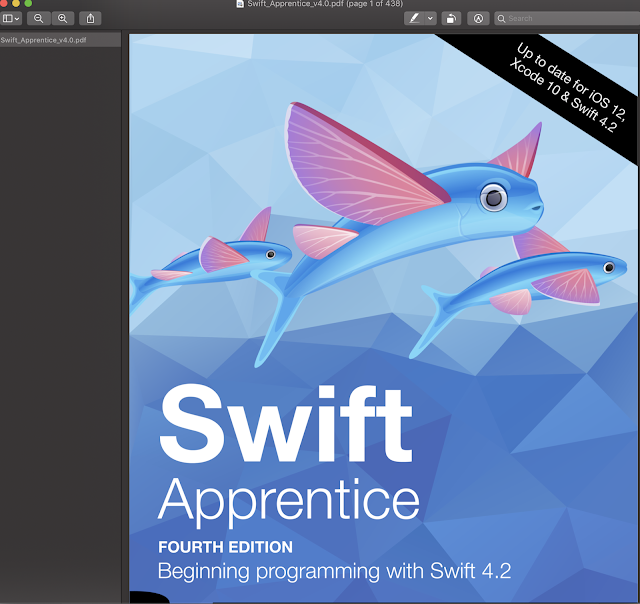640x604 pixels.
Task: Zoom in on the PDF page
Action: (x=62, y=18)
